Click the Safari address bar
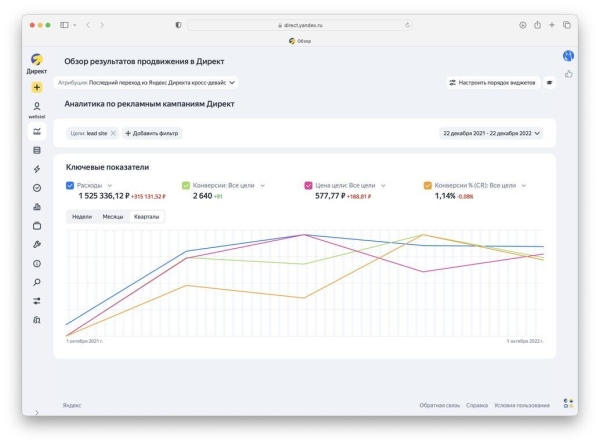Screen dimensions: 600x445 (300, 24)
